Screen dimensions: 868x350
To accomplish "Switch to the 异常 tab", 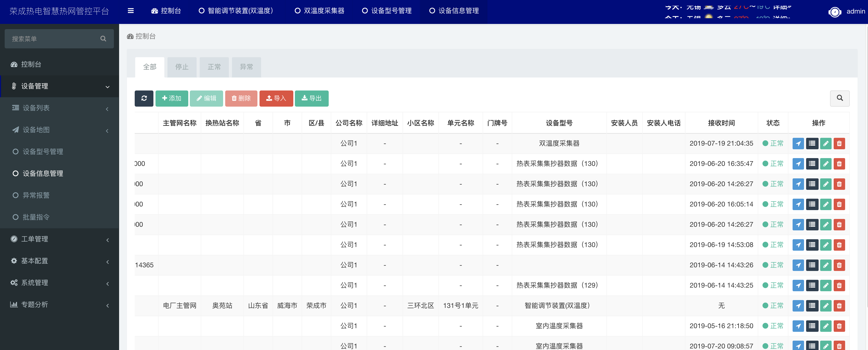I will [246, 67].
